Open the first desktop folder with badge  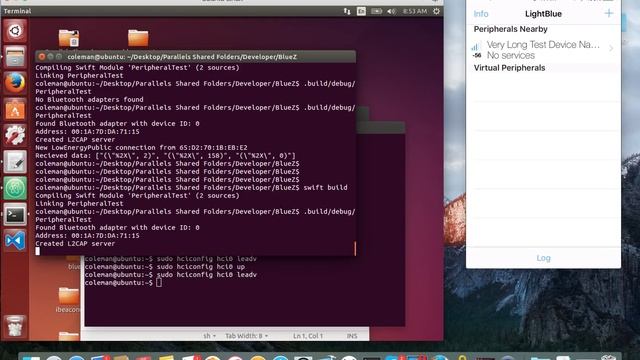pos(69,38)
